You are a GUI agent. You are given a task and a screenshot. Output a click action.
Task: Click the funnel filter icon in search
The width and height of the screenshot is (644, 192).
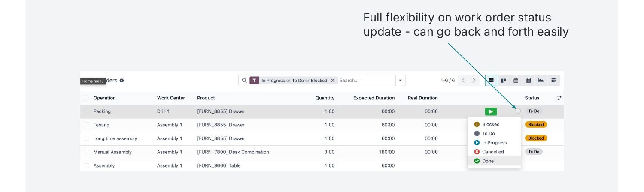(254, 81)
